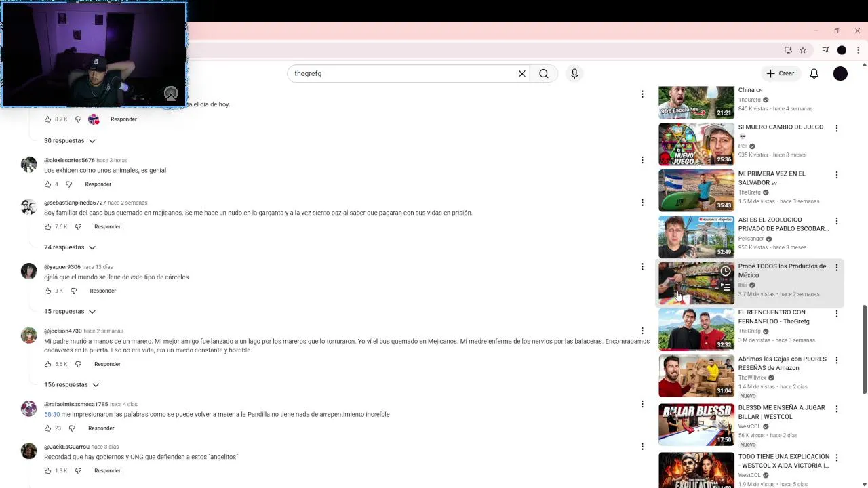
Task: Open EL REENCUENTRO CON FERNANFLOO thumbnail
Action: [x=696, y=329]
